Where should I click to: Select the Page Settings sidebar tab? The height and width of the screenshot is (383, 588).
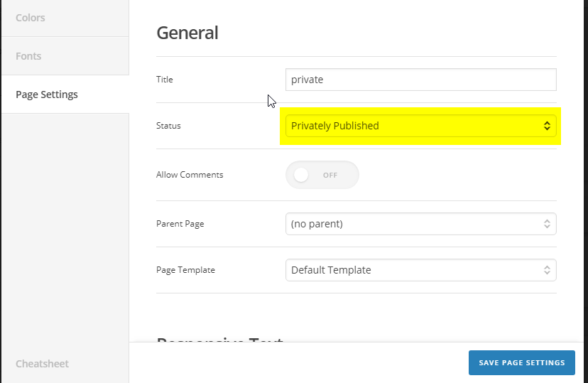pyautogui.click(x=47, y=95)
